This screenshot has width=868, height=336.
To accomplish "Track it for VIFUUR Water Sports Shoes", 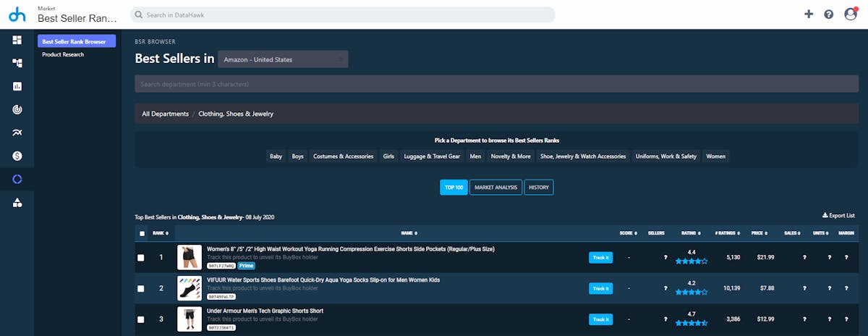I will point(600,288).
